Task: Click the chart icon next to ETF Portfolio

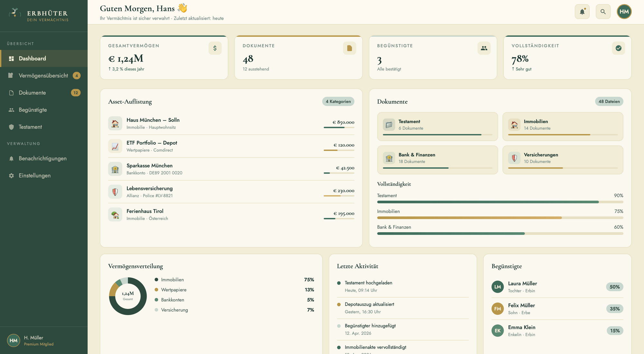Action: click(x=115, y=146)
